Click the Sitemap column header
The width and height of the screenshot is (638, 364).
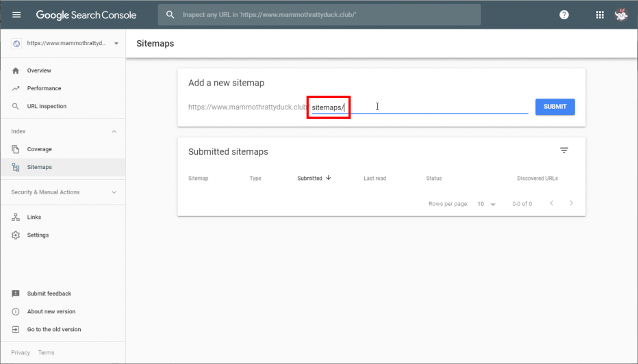(x=198, y=178)
